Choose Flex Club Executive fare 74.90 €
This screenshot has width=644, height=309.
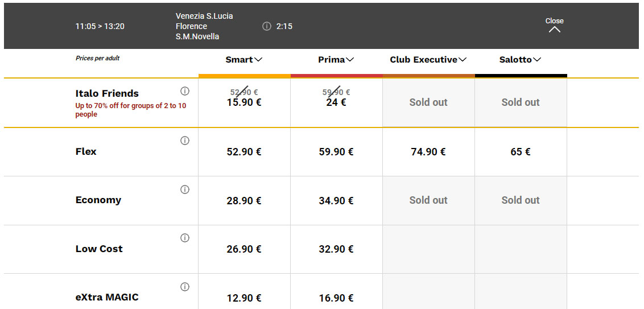[429, 152]
